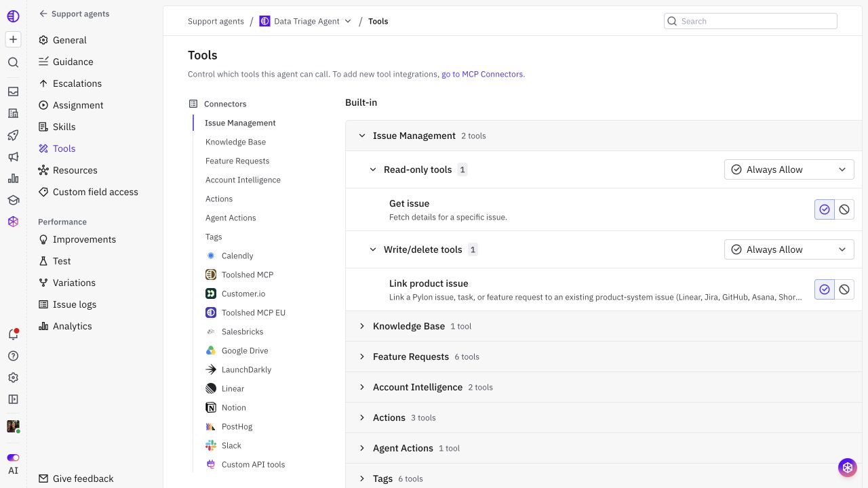
Task: Block the Get issue tool
Action: pos(844,209)
